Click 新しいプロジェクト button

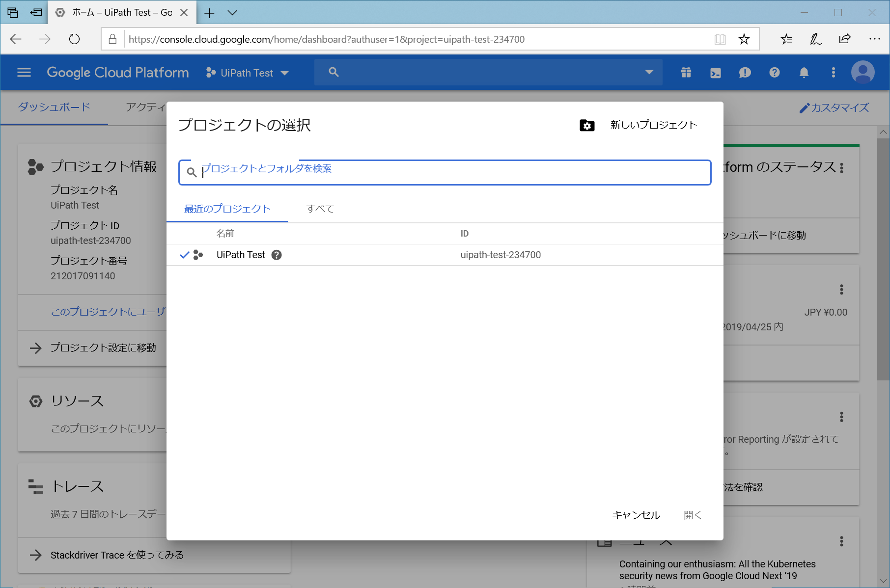[654, 125]
